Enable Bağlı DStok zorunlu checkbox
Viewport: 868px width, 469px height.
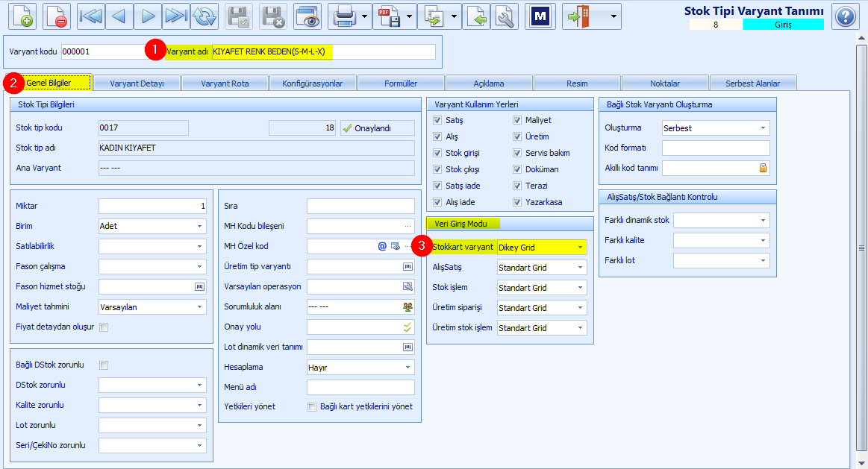tap(104, 365)
